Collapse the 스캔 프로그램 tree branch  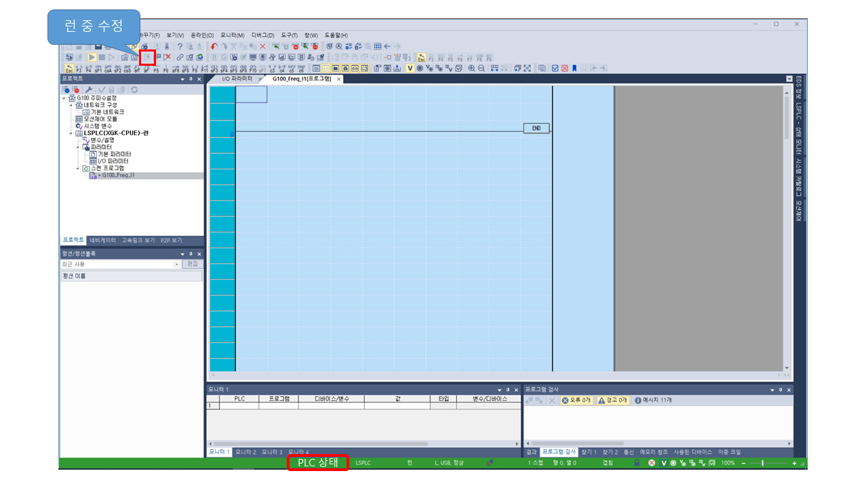pyautogui.click(x=79, y=167)
